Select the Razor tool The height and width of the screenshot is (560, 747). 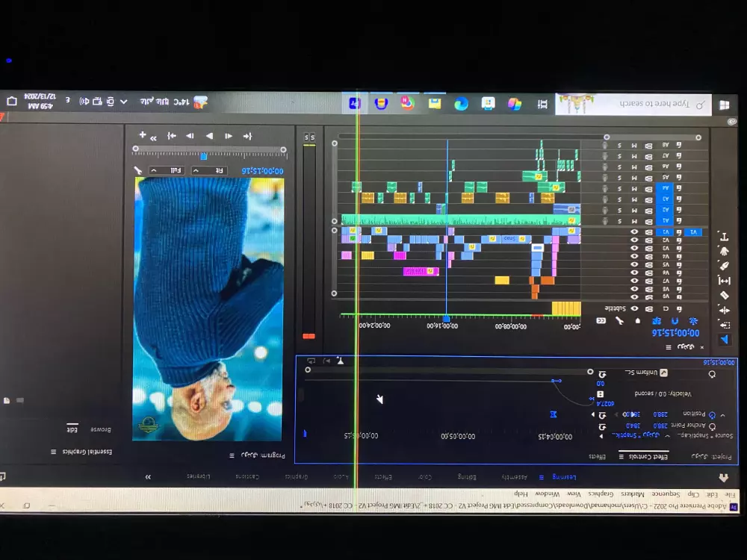[x=724, y=296]
